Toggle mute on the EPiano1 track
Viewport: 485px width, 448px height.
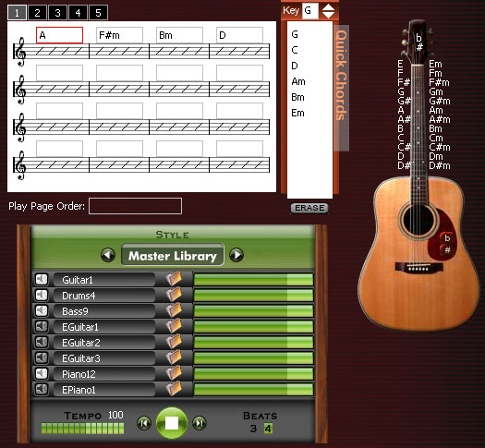42,389
